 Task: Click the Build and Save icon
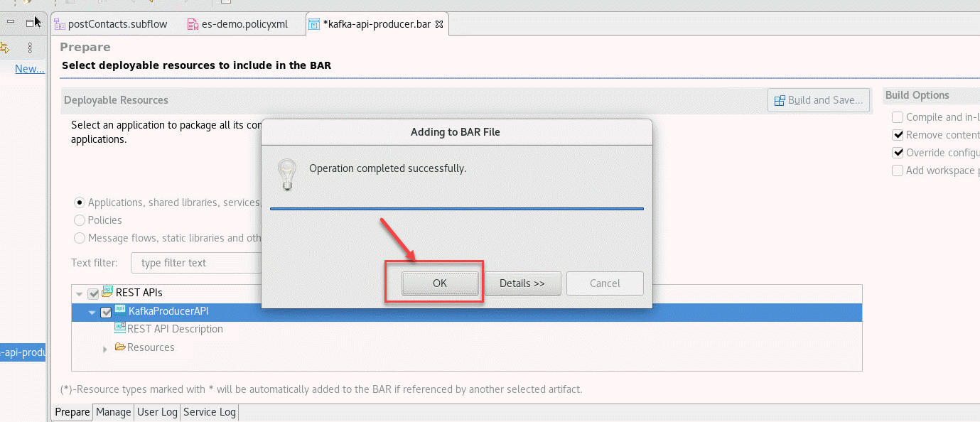pos(780,100)
